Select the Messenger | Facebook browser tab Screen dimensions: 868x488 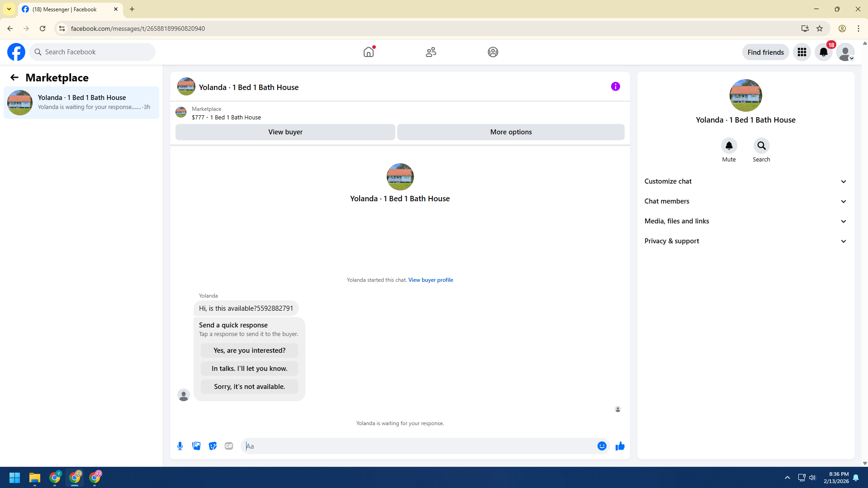point(70,9)
